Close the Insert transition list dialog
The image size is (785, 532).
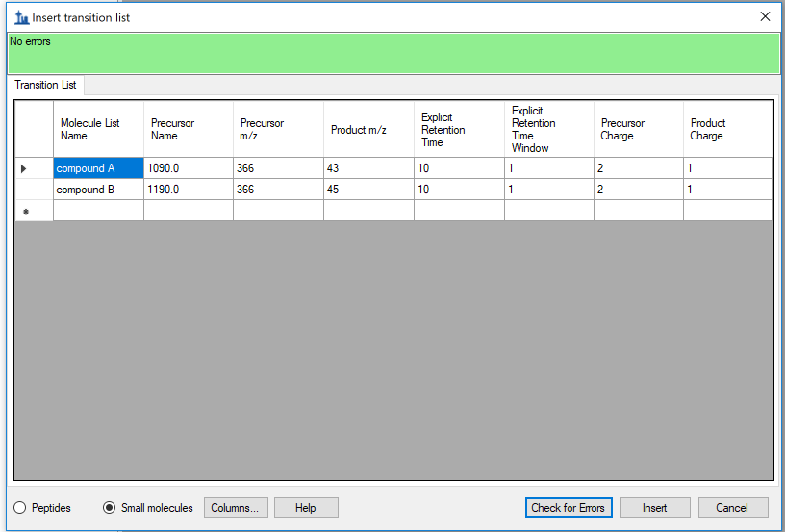pos(765,16)
